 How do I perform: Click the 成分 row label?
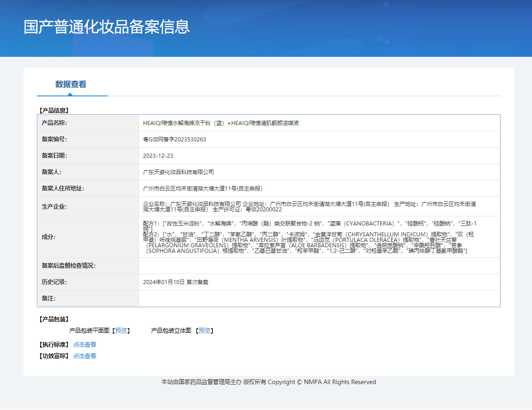pos(49,237)
